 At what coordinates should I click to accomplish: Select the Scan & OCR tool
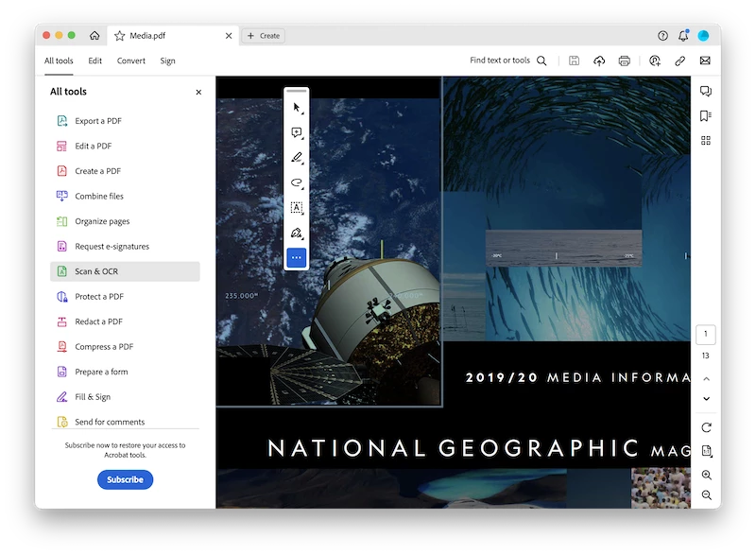125,271
